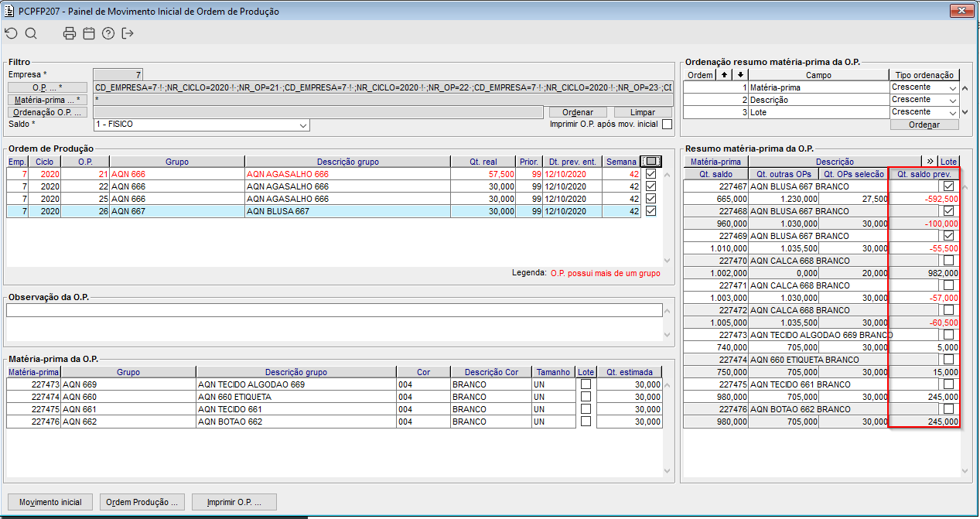Click the red -592,500 saldo prev. value
This screenshot has width=980, height=519.
pyautogui.click(x=940, y=199)
